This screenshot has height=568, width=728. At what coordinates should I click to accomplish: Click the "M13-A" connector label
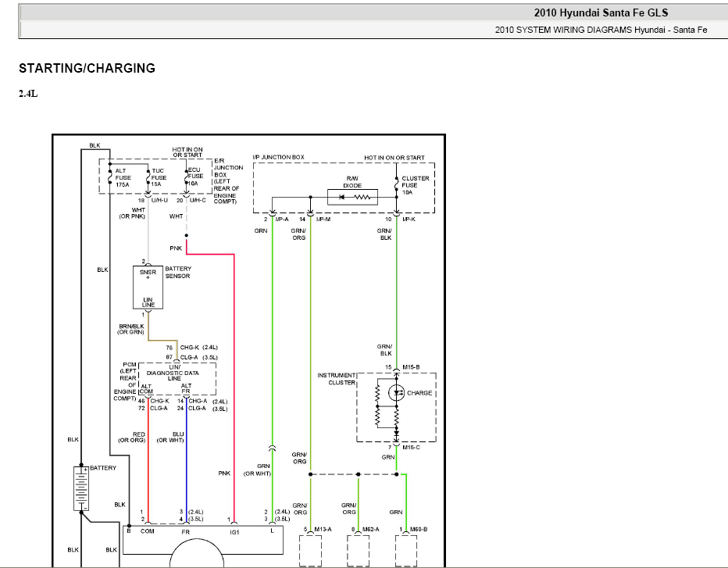point(323,530)
